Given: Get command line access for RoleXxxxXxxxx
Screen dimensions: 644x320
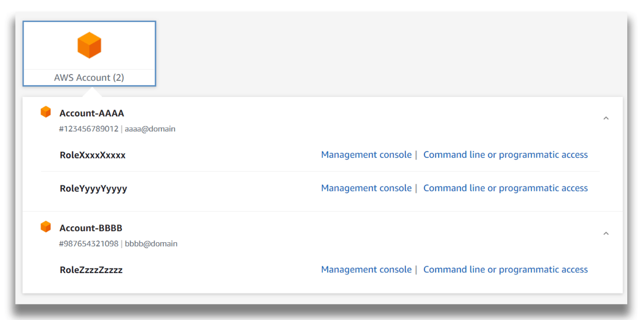Looking at the screenshot, I should (506, 155).
